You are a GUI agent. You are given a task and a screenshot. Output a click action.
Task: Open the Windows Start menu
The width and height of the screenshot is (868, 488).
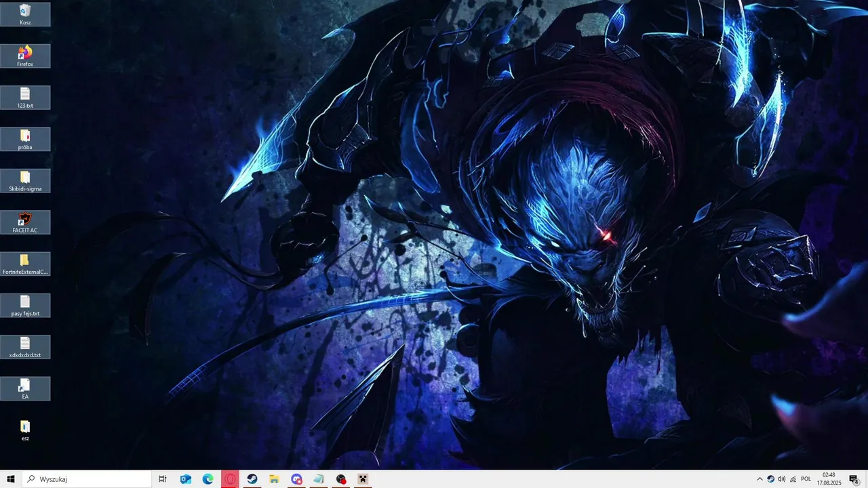[11, 479]
